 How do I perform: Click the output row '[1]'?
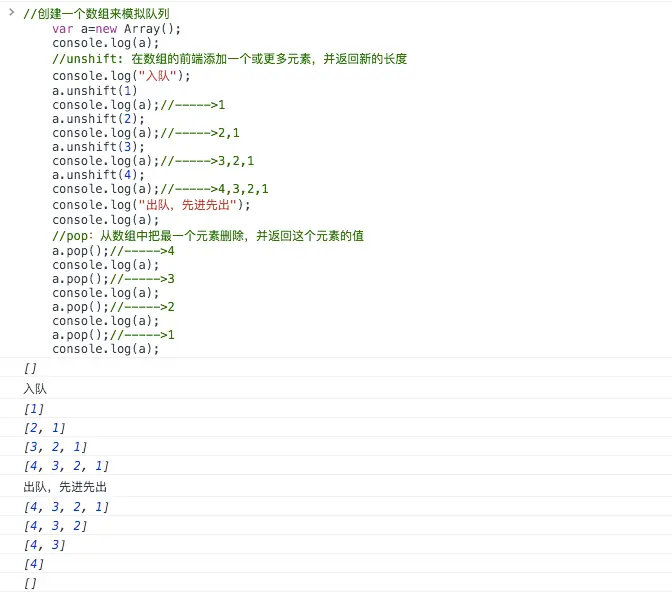[x=336, y=409]
